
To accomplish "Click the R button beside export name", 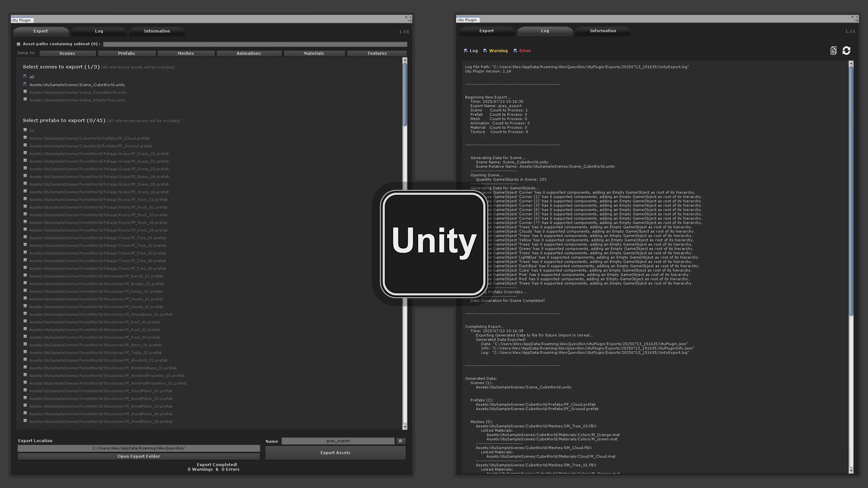I will pyautogui.click(x=401, y=441).
